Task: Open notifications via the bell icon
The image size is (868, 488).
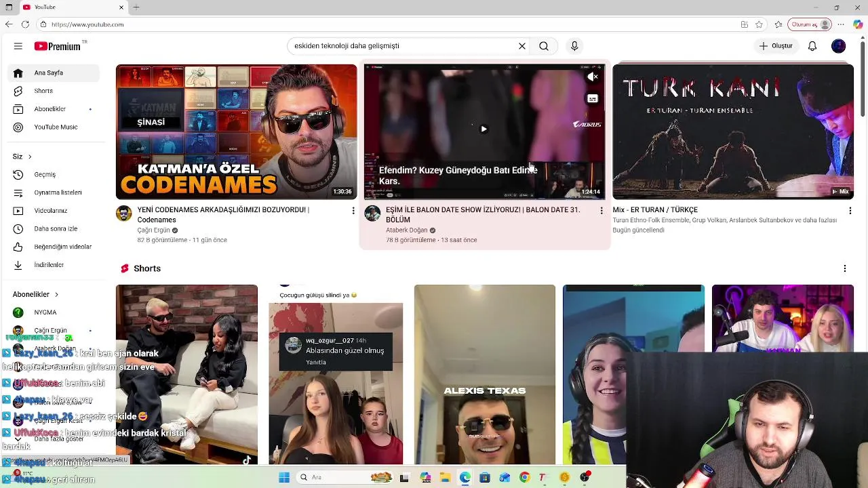Action: pos(812,46)
